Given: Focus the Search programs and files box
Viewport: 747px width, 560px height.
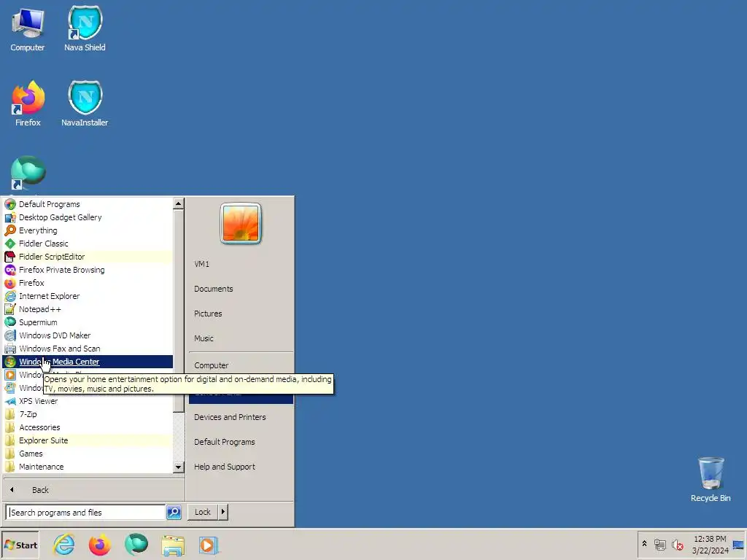Looking at the screenshot, I should (86, 513).
